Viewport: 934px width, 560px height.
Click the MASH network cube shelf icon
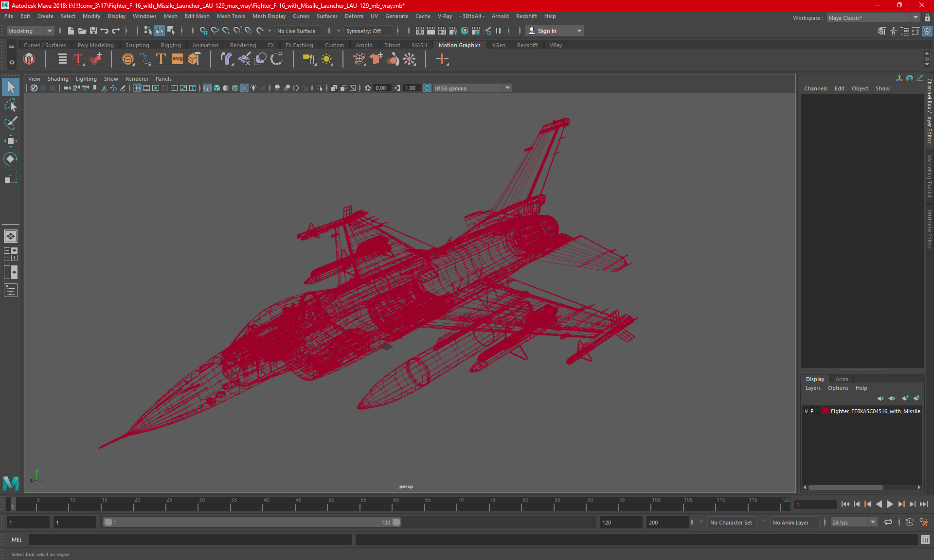point(29,59)
